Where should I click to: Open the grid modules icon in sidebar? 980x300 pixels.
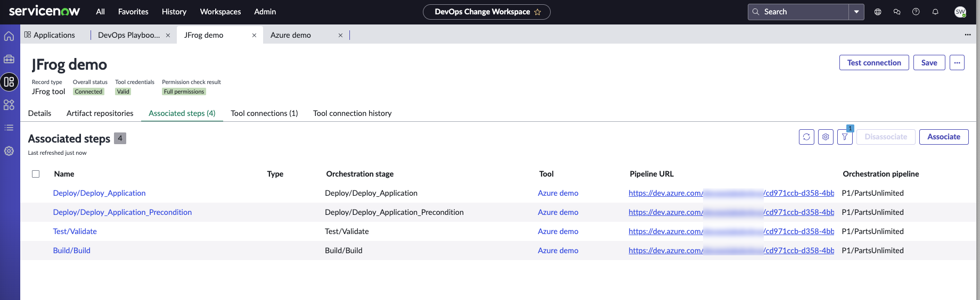click(x=9, y=105)
